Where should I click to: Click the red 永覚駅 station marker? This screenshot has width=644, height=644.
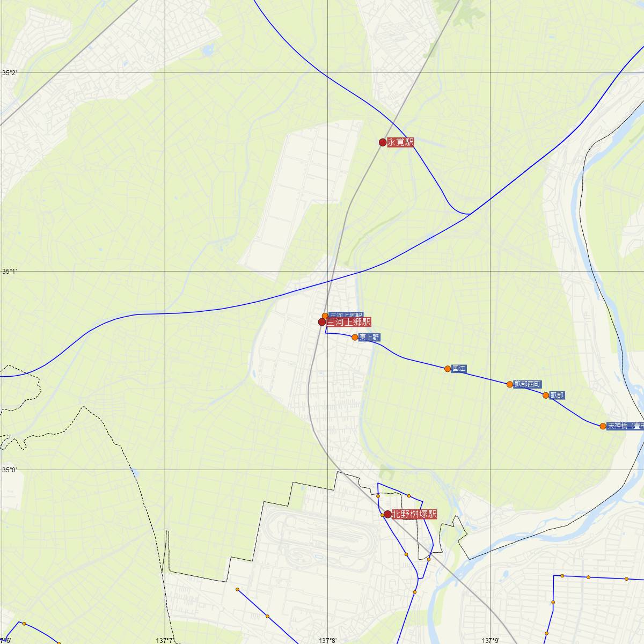pos(383,142)
